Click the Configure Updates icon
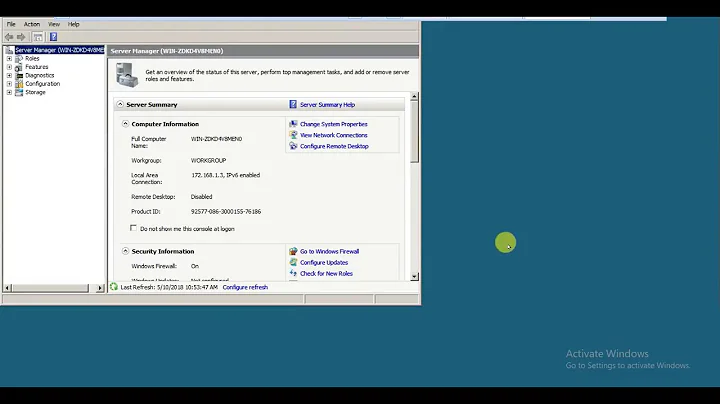The height and width of the screenshot is (404, 720). [x=293, y=262]
